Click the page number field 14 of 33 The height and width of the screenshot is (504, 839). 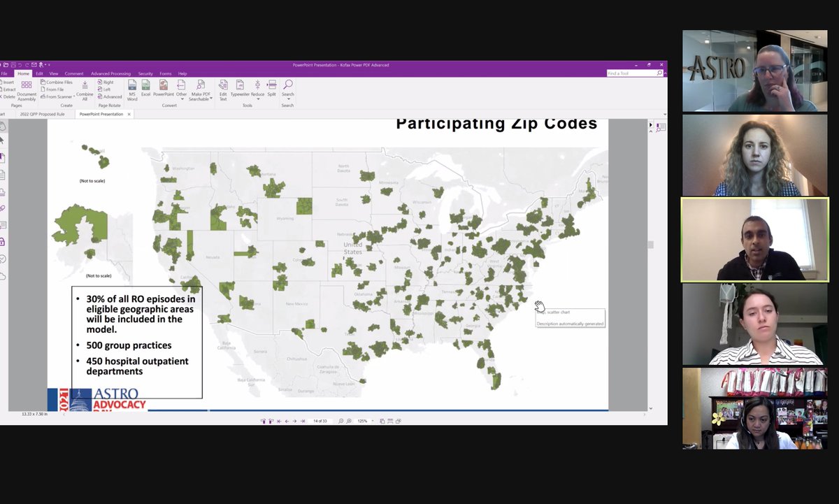[320, 421]
